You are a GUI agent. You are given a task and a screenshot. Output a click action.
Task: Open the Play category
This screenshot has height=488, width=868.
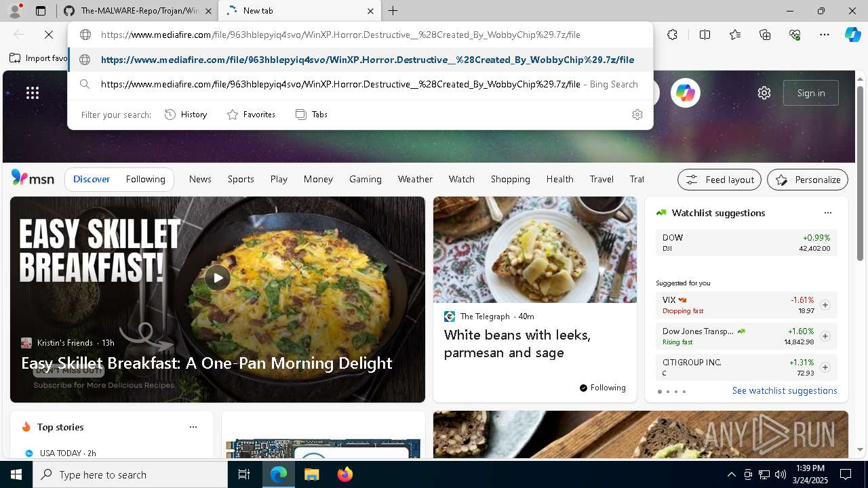coord(279,179)
